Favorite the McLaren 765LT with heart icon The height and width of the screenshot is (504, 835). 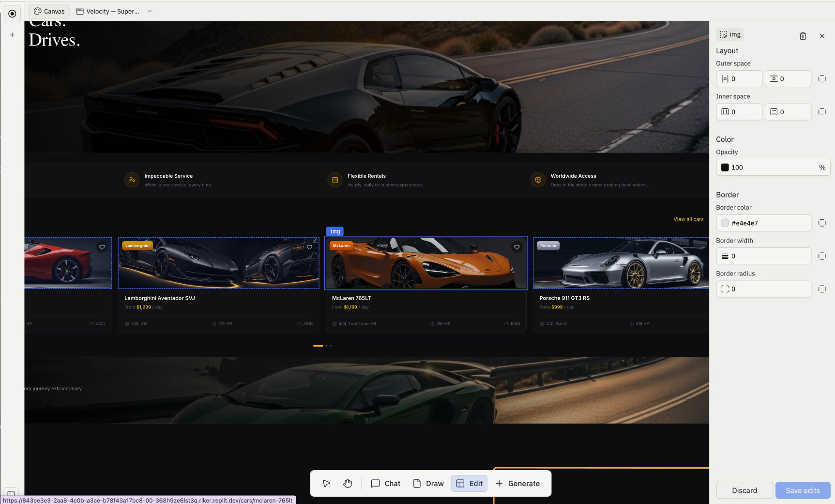[517, 247]
